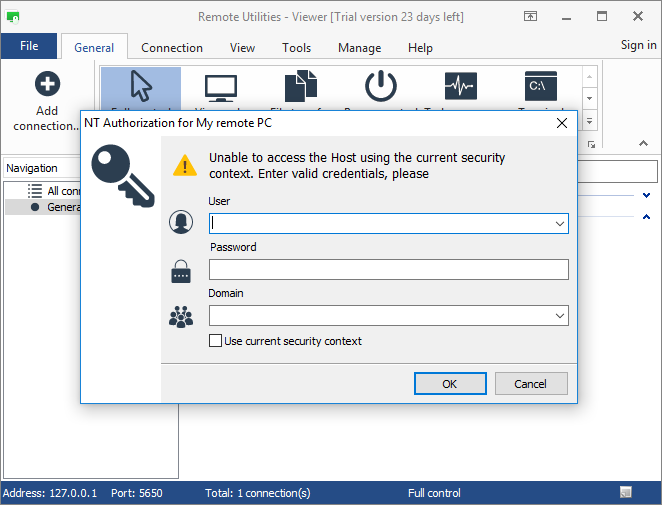Switch to the Connection tab

pos(172,48)
